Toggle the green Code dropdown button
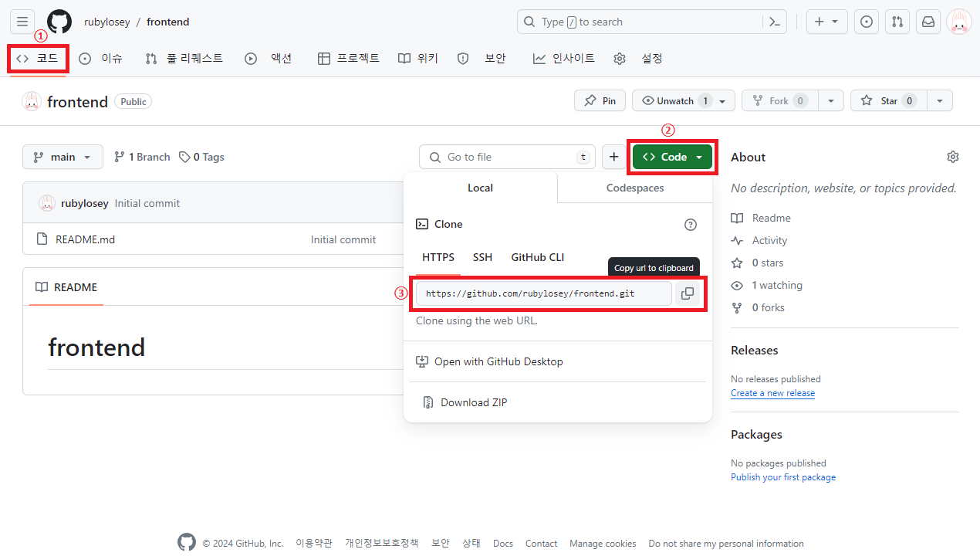The width and height of the screenshot is (980, 556). (673, 157)
